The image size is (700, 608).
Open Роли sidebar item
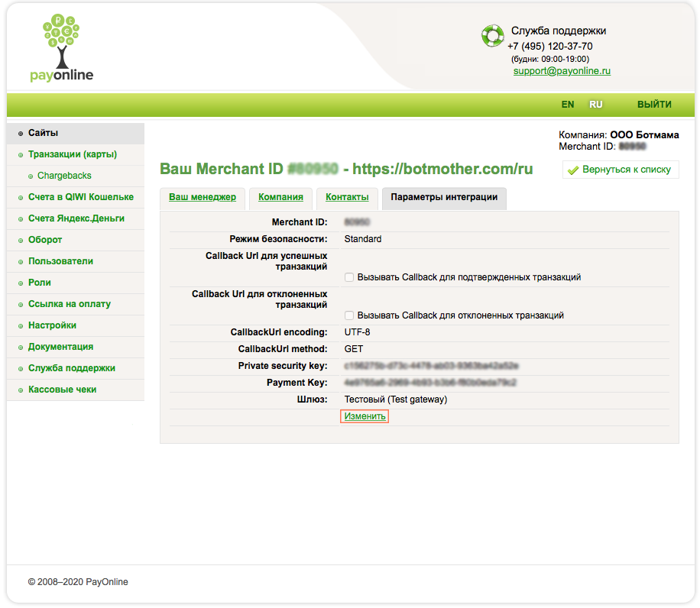tap(76, 283)
